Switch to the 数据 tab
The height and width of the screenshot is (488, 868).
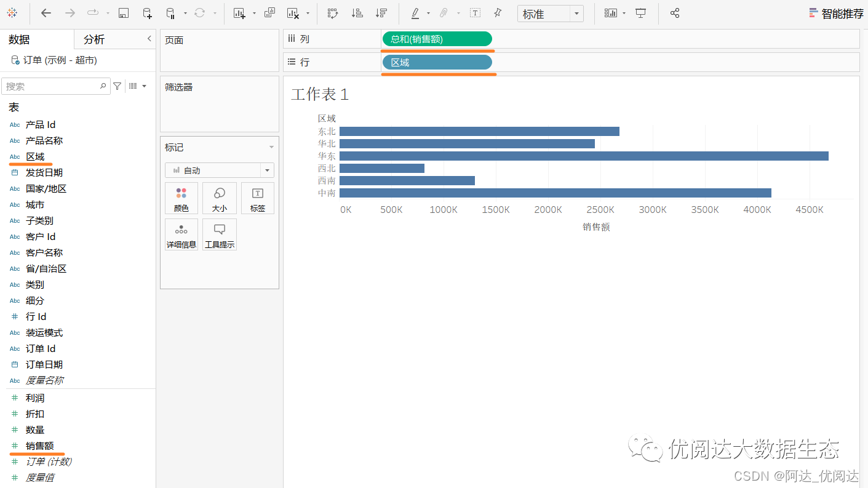pos(19,39)
